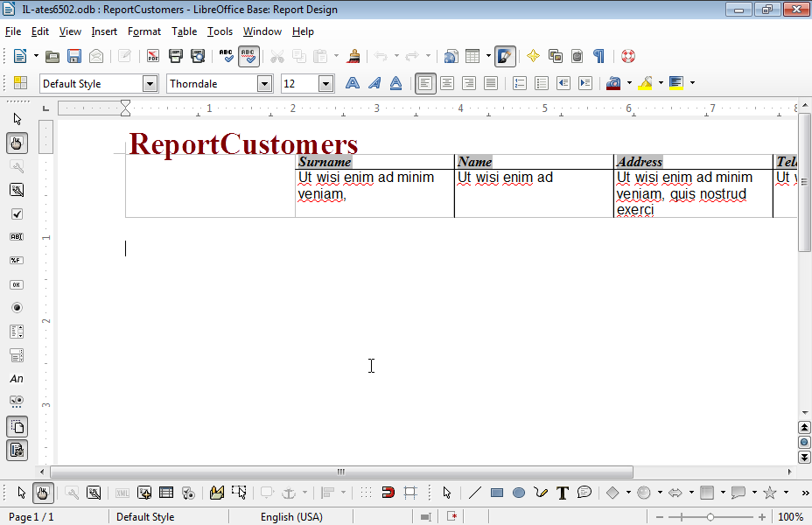Open Page Preview
Viewport: 812px width, 525px height.
click(198, 56)
